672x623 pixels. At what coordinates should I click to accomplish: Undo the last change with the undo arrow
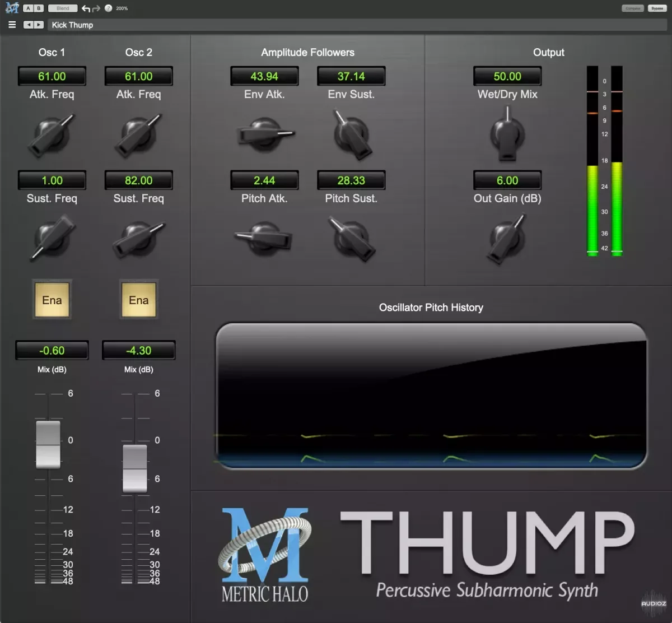(x=86, y=8)
